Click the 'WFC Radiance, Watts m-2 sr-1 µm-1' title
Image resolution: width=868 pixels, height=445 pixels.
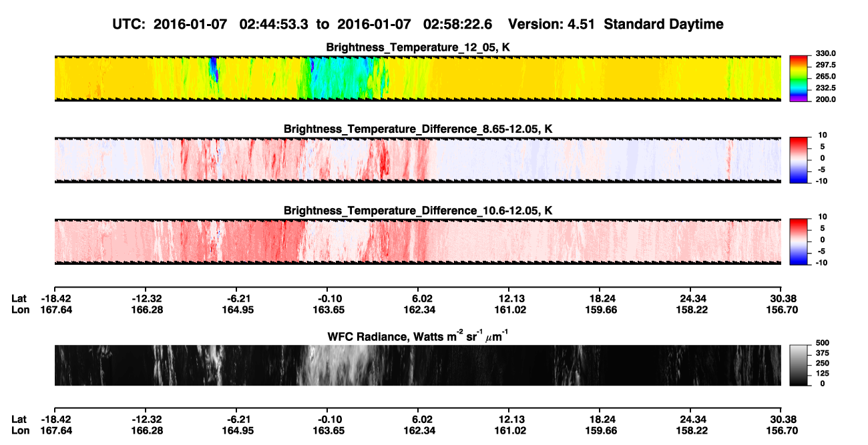tap(418, 336)
